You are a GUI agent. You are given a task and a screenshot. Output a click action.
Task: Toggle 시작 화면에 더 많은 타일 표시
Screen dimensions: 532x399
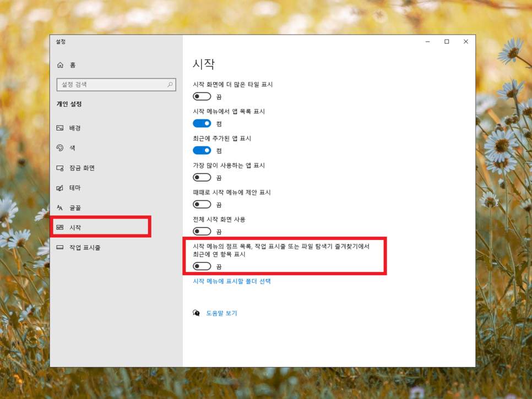click(202, 97)
